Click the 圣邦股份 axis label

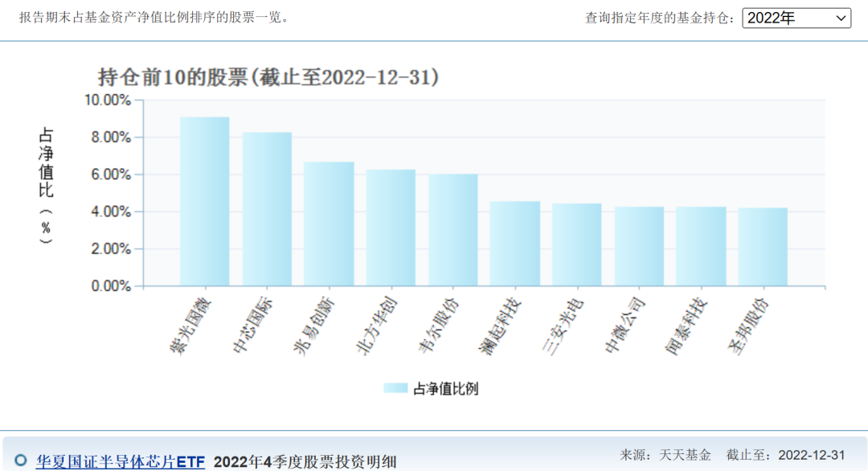tap(749, 326)
